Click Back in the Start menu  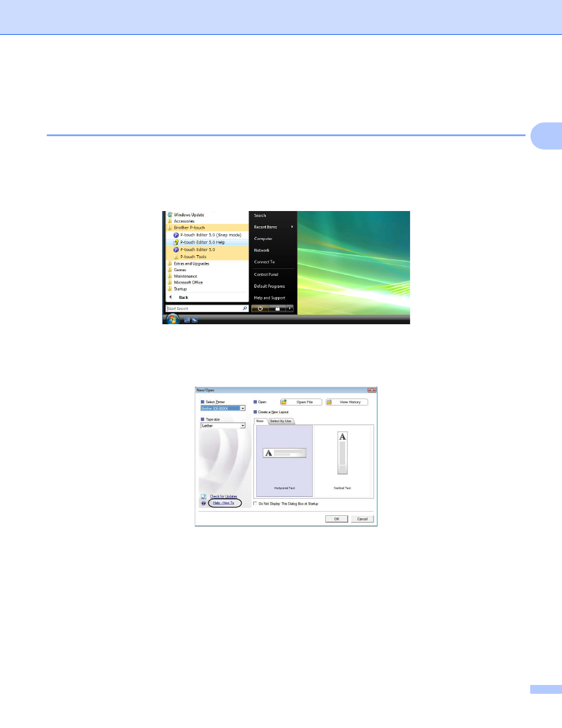point(183,298)
